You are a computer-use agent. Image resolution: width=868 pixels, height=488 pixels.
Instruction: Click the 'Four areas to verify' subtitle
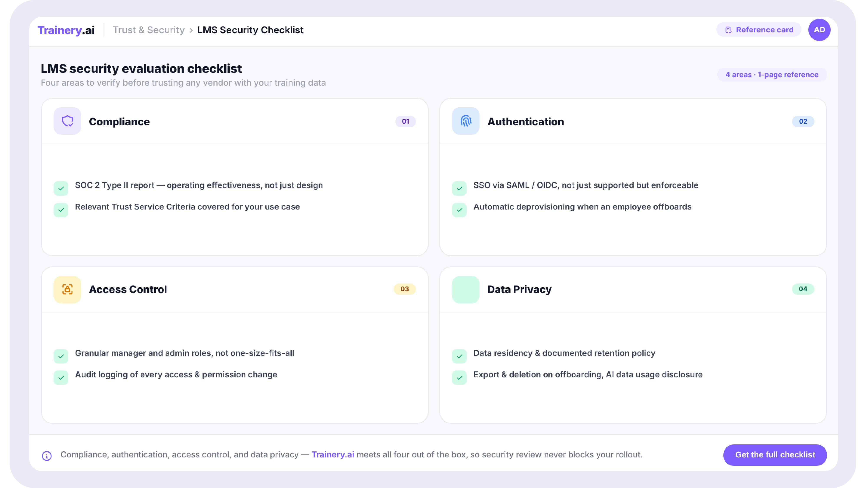(x=183, y=83)
